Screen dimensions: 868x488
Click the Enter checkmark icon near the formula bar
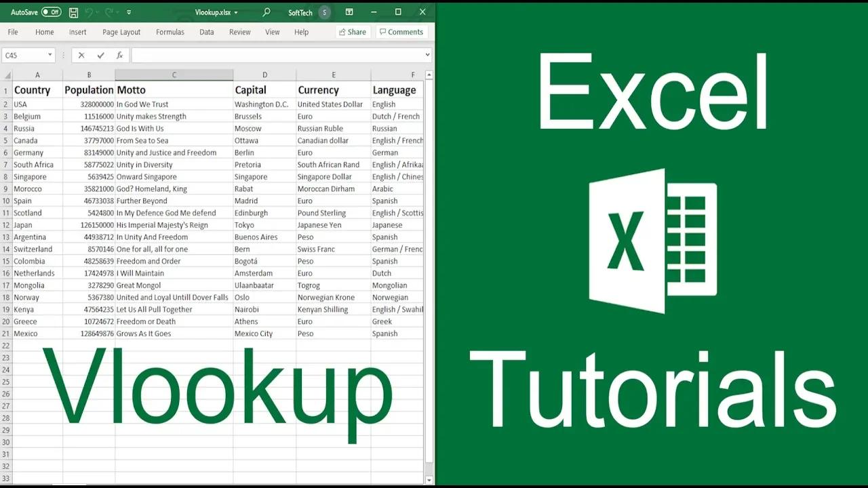point(100,55)
